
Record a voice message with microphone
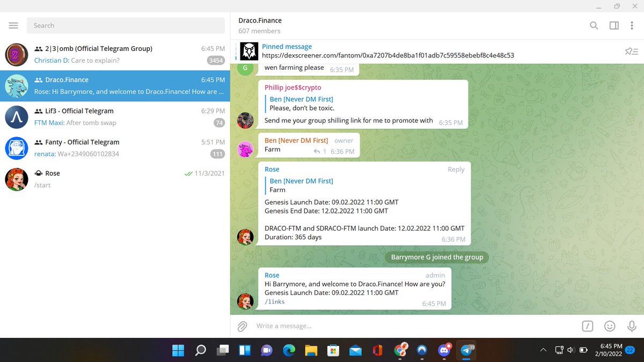[632, 326]
